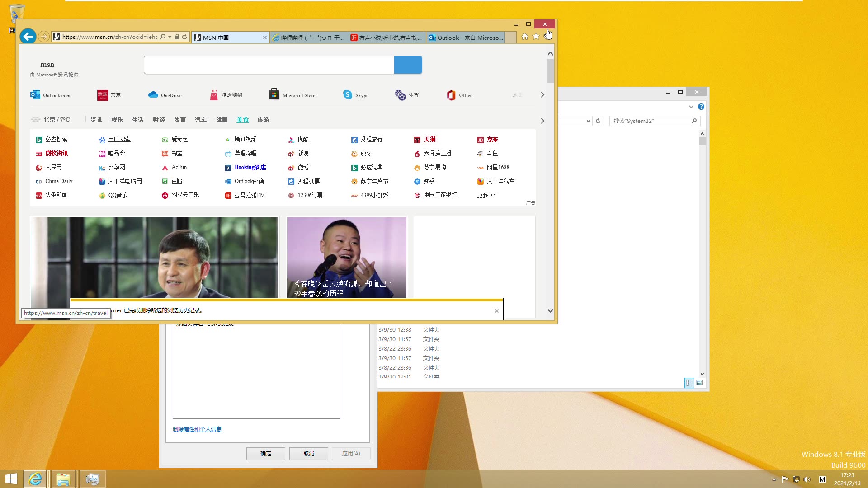
Task: Open the 更多 >> link
Action: click(486, 195)
